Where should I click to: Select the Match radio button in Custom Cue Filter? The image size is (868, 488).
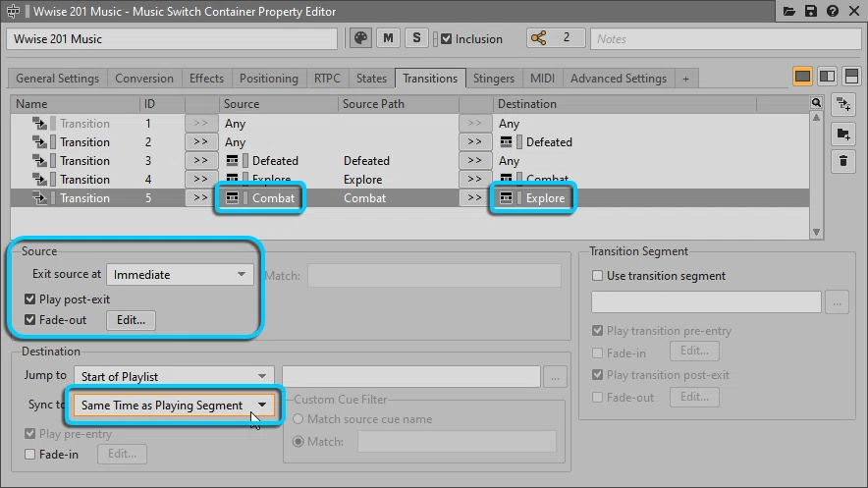pos(298,442)
